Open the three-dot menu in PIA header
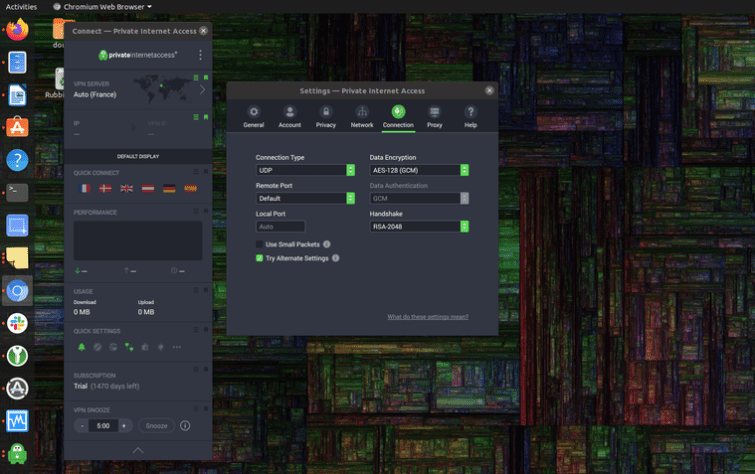The width and height of the screenshot is (755, 474). point(200,55)
